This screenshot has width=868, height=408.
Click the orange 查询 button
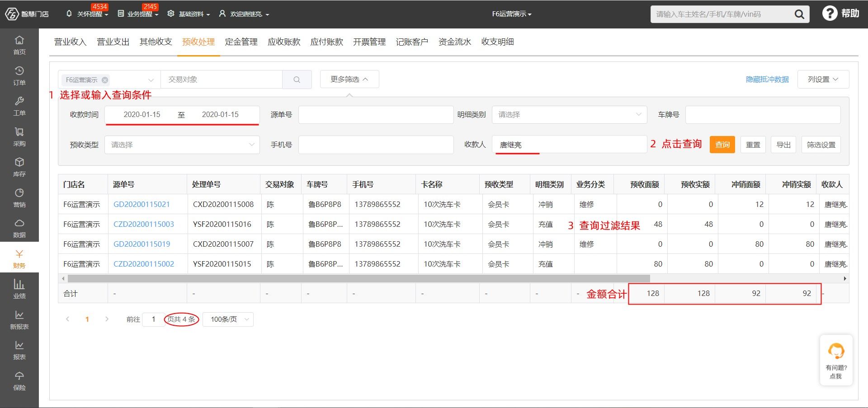pos(722,145)
